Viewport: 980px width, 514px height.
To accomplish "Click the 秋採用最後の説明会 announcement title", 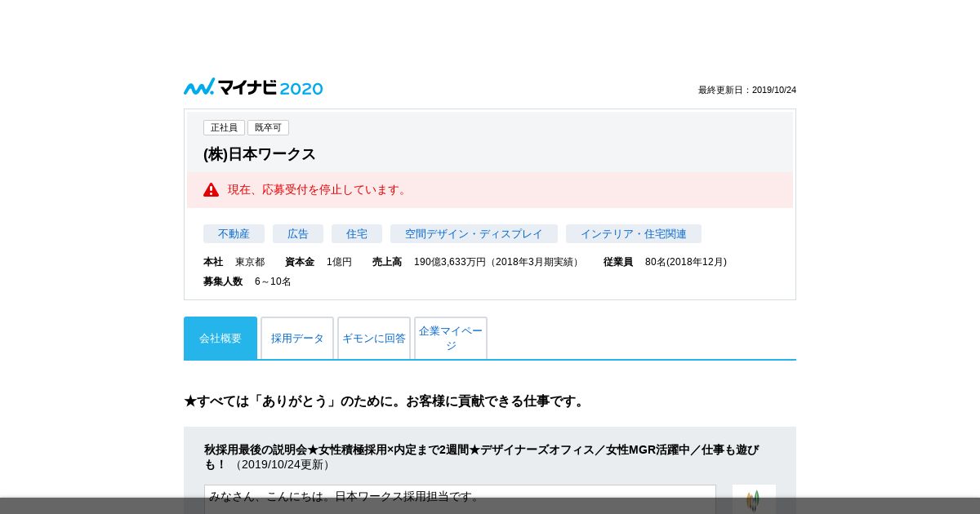I will pyautogui.click(x=482, y=457).
